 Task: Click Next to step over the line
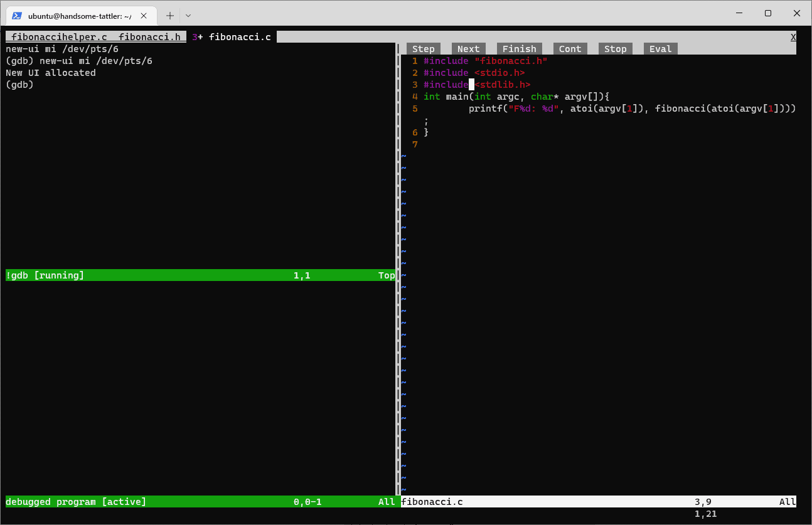pyautogui.click(x=468, y=48)
